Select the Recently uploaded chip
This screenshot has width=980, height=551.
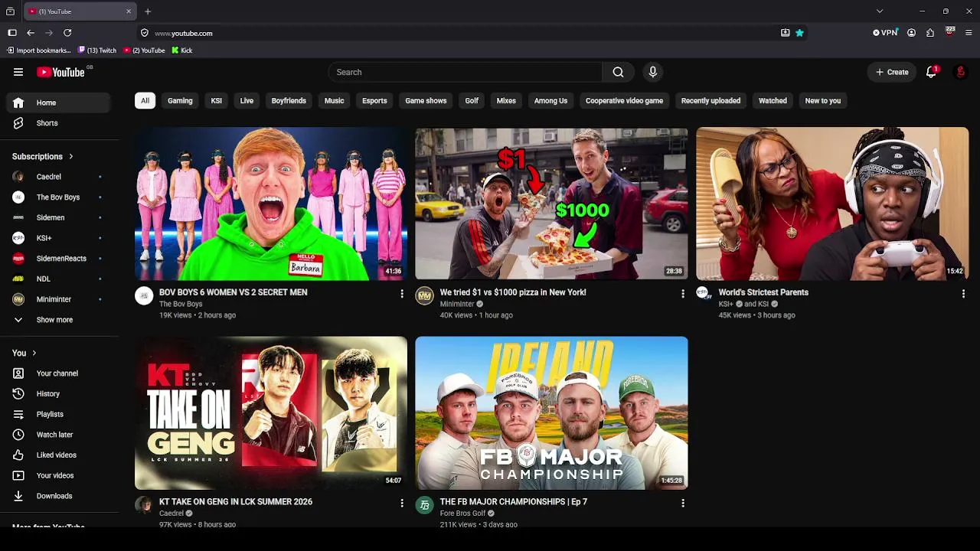(710, 100)
